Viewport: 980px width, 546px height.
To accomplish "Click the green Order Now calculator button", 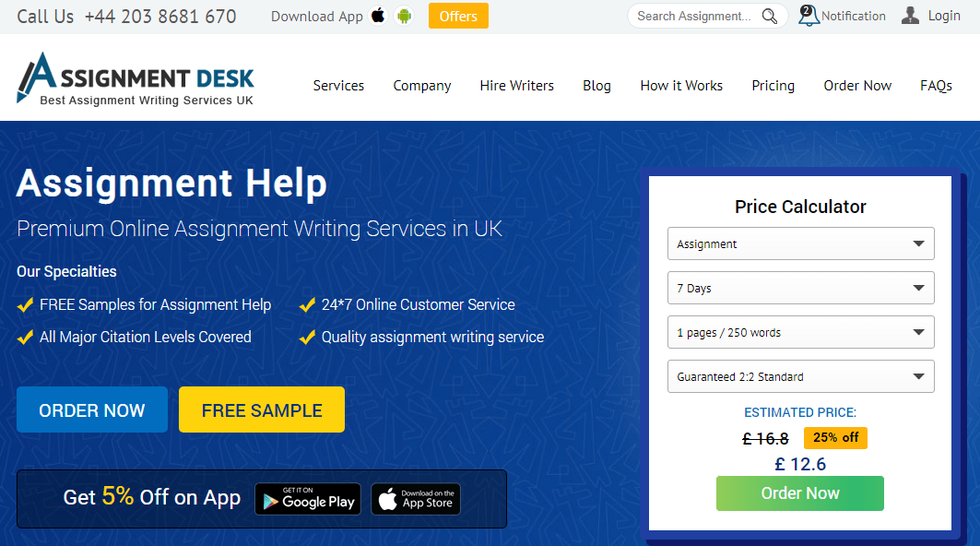I will (x=800, y=493).
